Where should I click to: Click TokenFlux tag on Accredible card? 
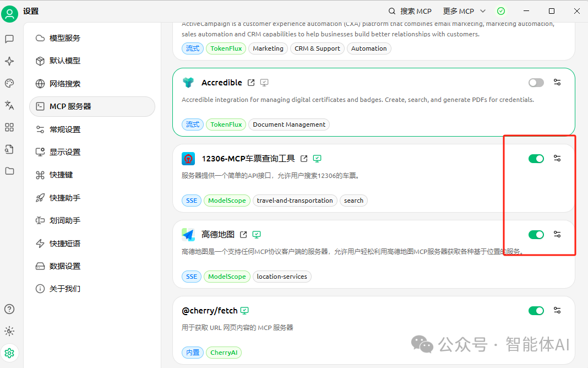click(226, 125)
